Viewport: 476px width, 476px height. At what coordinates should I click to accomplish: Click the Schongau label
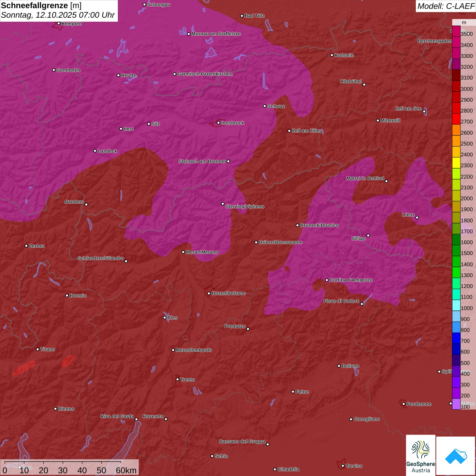click(x=159, y=5)
